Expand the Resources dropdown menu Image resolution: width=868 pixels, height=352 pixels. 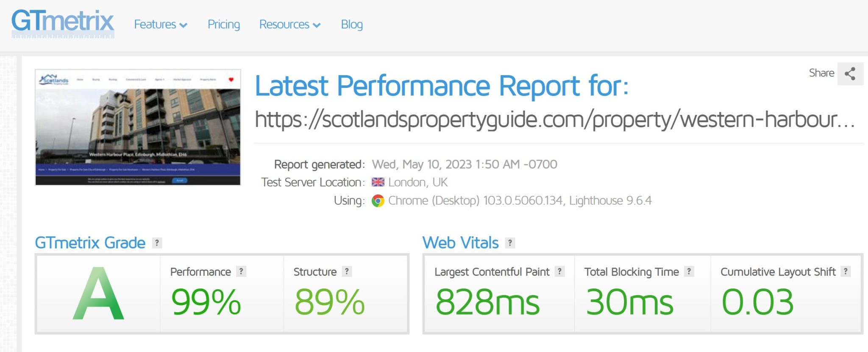click(x=289, y=25)
